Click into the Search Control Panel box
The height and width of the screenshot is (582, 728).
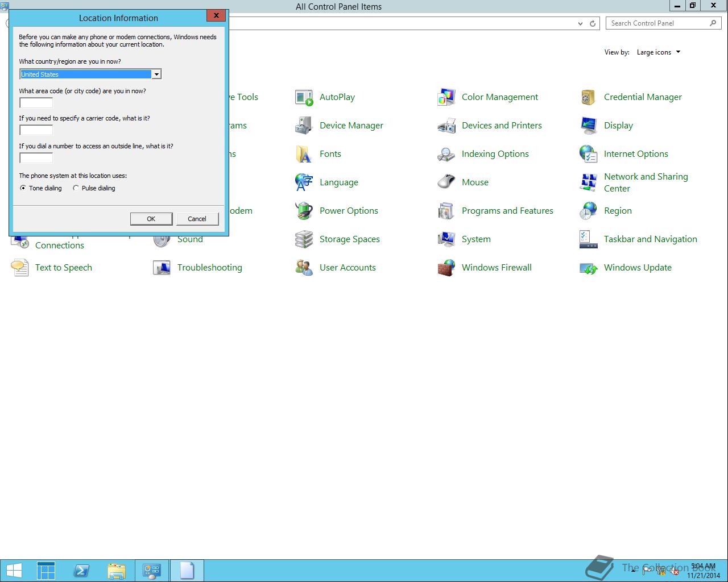coord(657,23)
